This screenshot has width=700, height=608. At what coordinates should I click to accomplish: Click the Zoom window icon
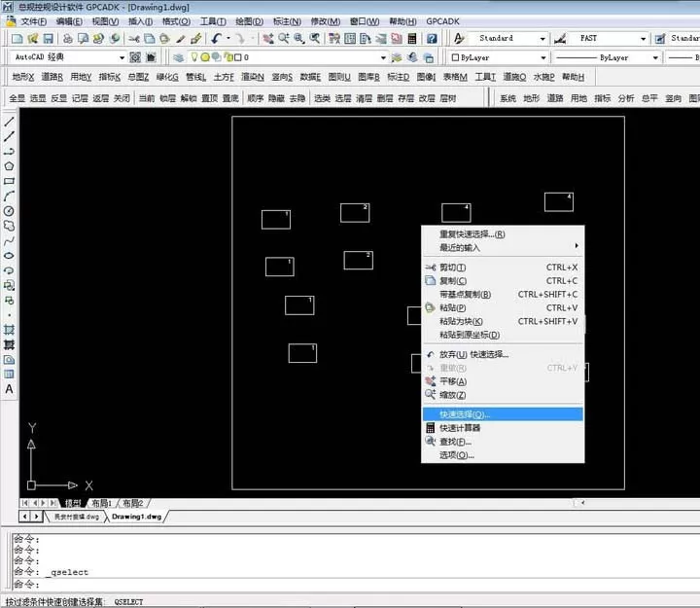[x=298, y=39]
